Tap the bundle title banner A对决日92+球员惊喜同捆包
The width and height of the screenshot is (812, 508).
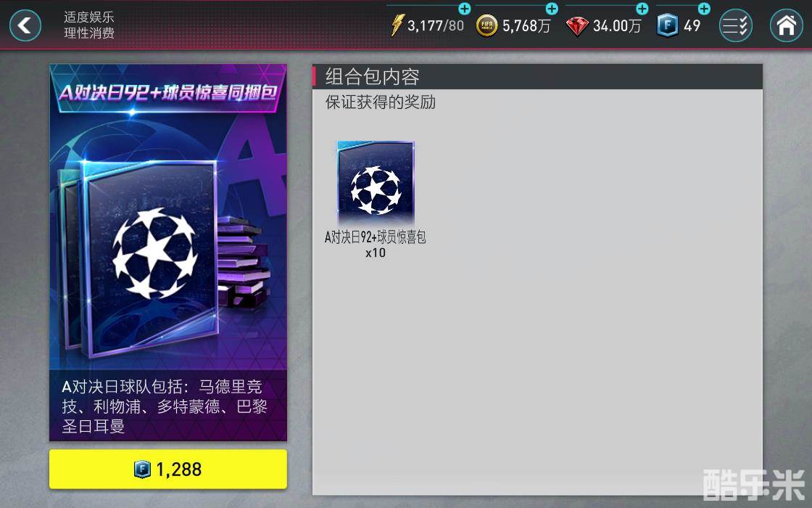[167, 93]
